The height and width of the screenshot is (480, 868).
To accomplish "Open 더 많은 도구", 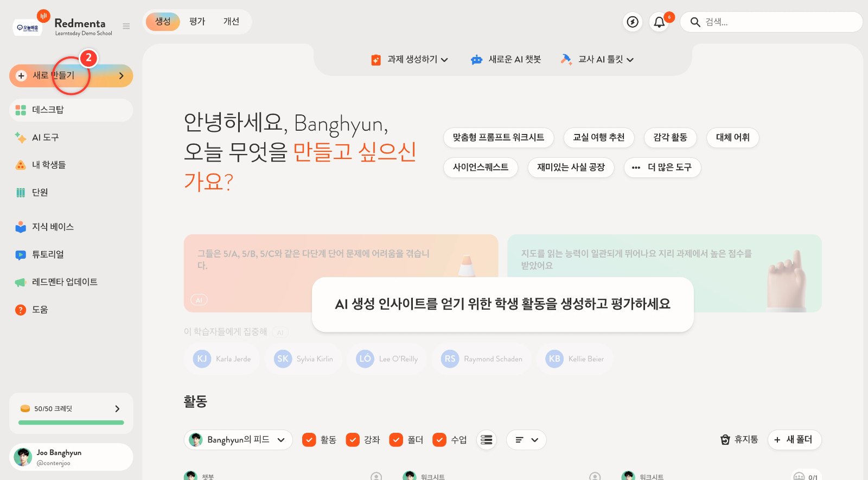I will click(x=662, y=168).
